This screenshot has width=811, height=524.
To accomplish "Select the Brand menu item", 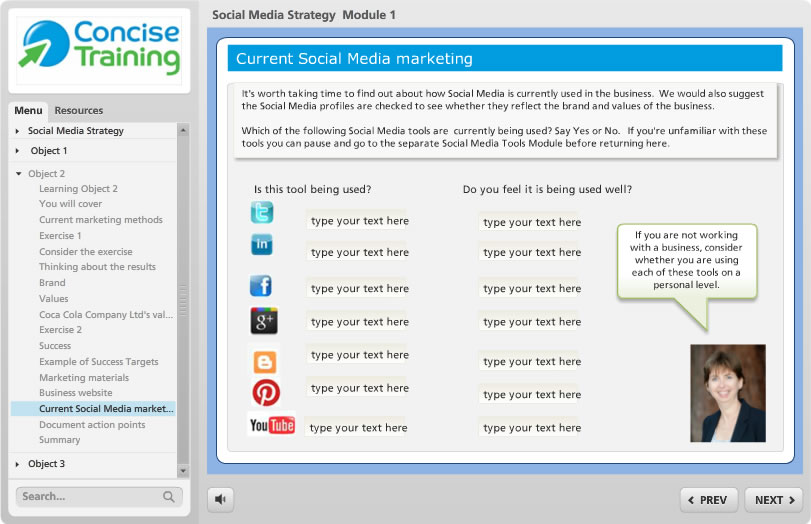I will click(x=52, y=283).
